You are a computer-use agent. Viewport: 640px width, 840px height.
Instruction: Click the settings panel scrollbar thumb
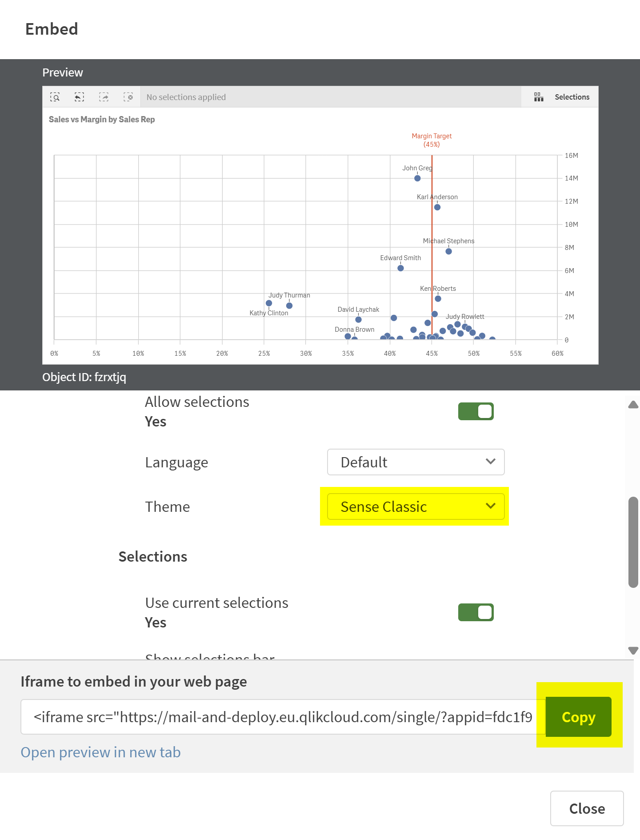pos(633,543)
